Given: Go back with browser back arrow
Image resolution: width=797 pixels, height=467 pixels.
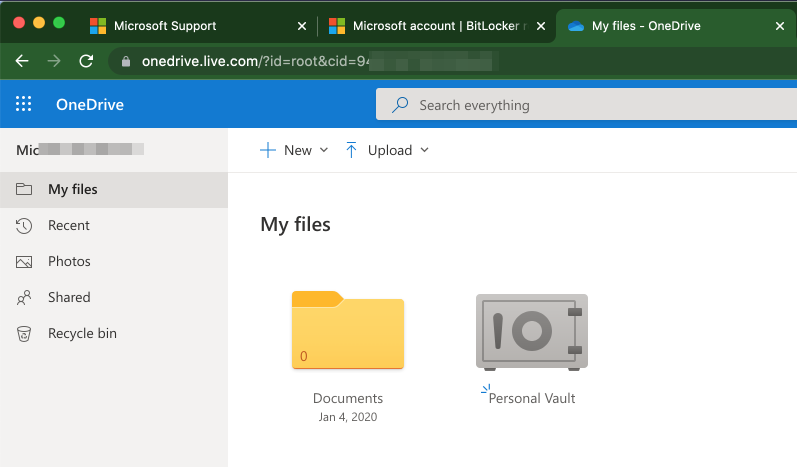Looking at the screenshot, I should point(22,61).
